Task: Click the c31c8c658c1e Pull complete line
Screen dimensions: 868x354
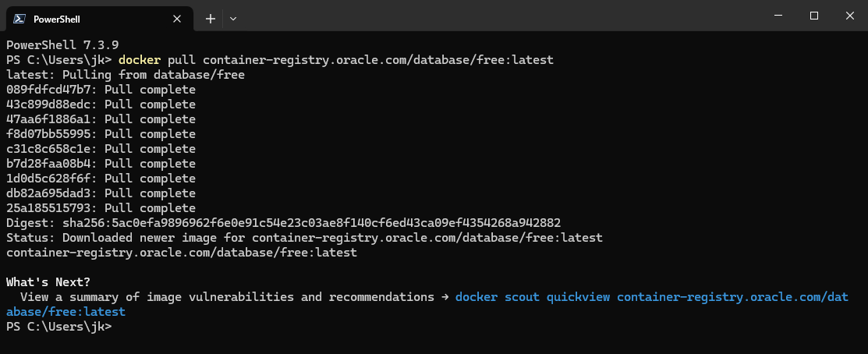Action: pos(101,149)
